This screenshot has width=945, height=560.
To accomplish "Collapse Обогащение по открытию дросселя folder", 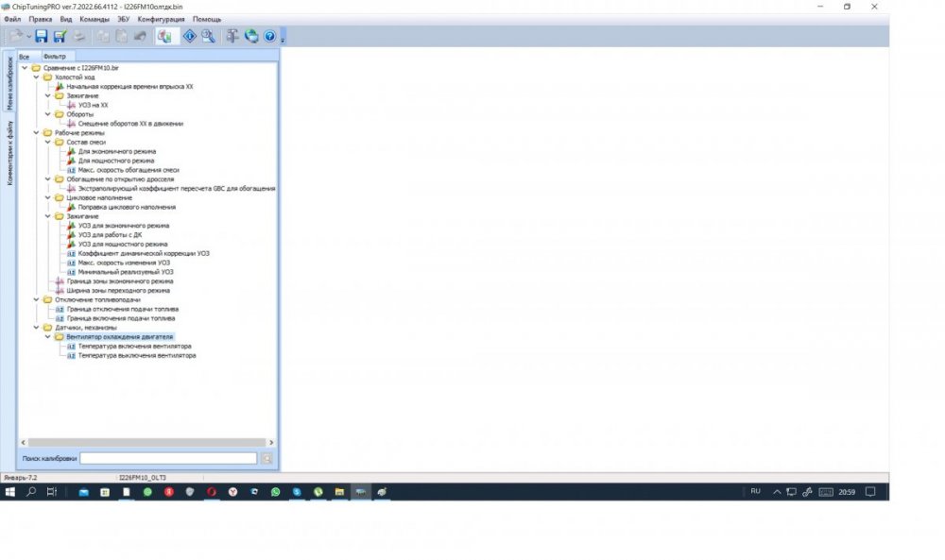I will (48, 179).
